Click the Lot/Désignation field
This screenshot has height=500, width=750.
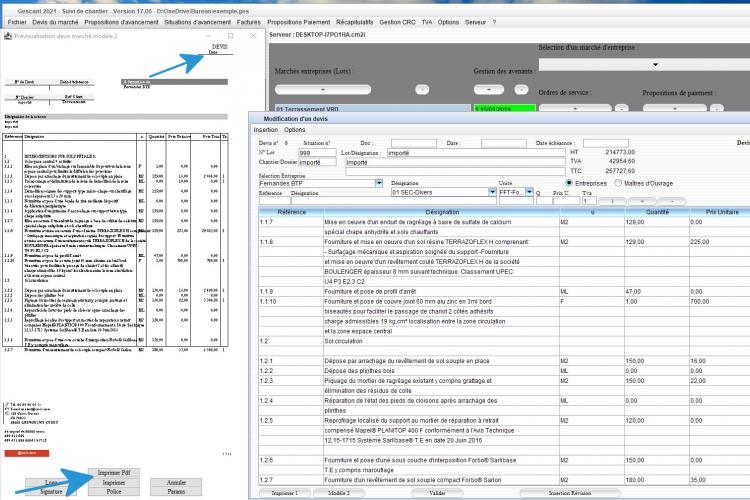point(476,153)
